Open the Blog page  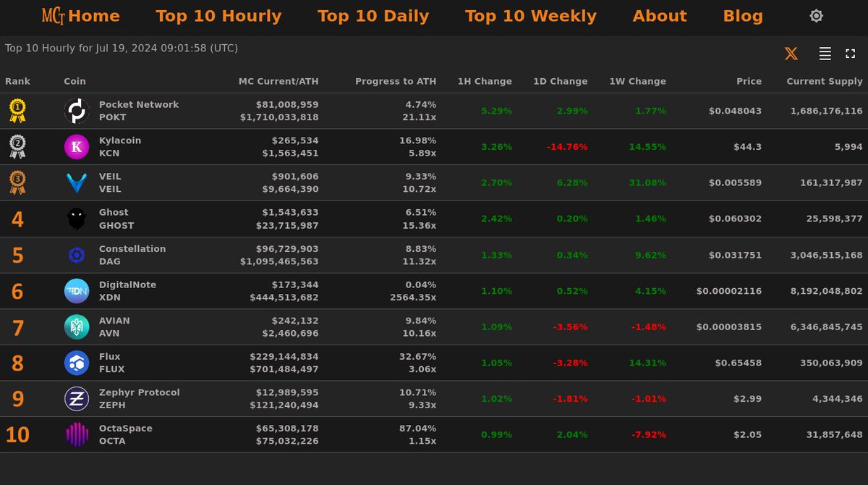[x=743, y=16]
